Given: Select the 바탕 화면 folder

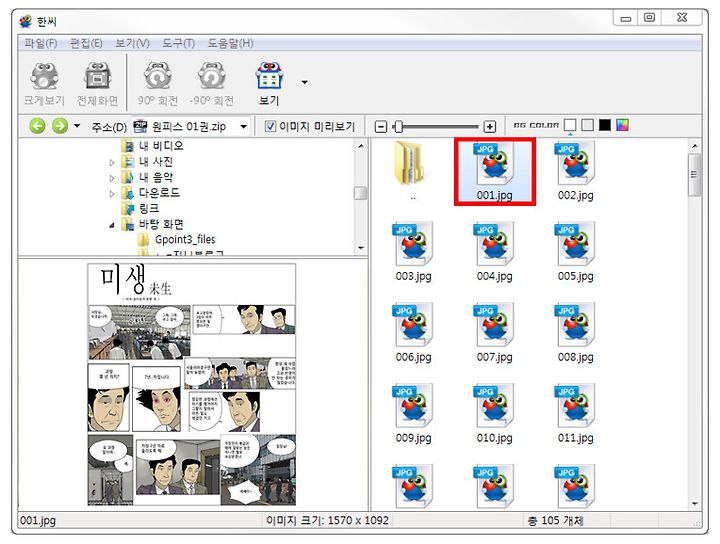Looking at the screenshot, I should pyautogui.click(x=161, y=224).
